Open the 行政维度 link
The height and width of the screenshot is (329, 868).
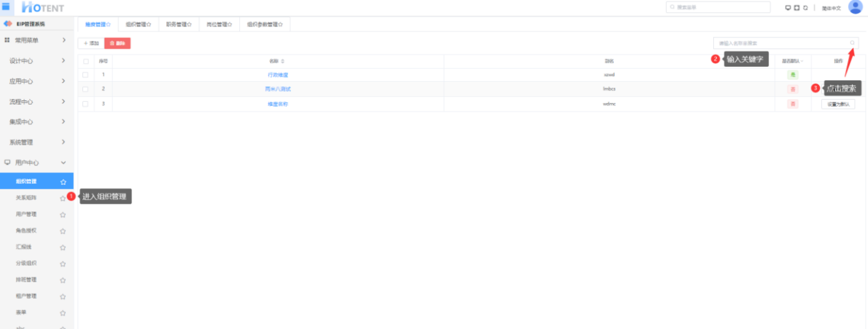[x=278, y=75]
